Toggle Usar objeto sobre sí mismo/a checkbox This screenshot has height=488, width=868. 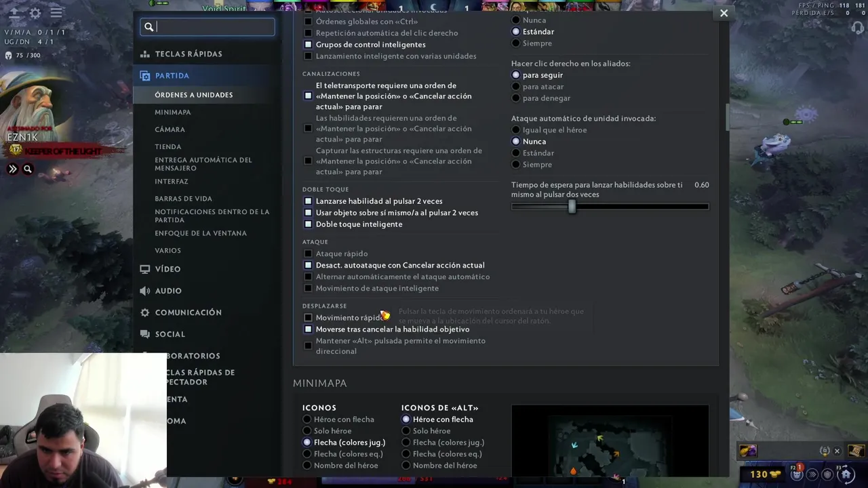coord(309,213)
